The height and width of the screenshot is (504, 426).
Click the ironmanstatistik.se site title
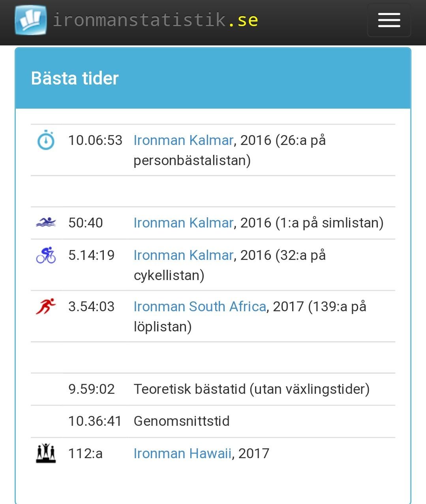pos(155,20)
